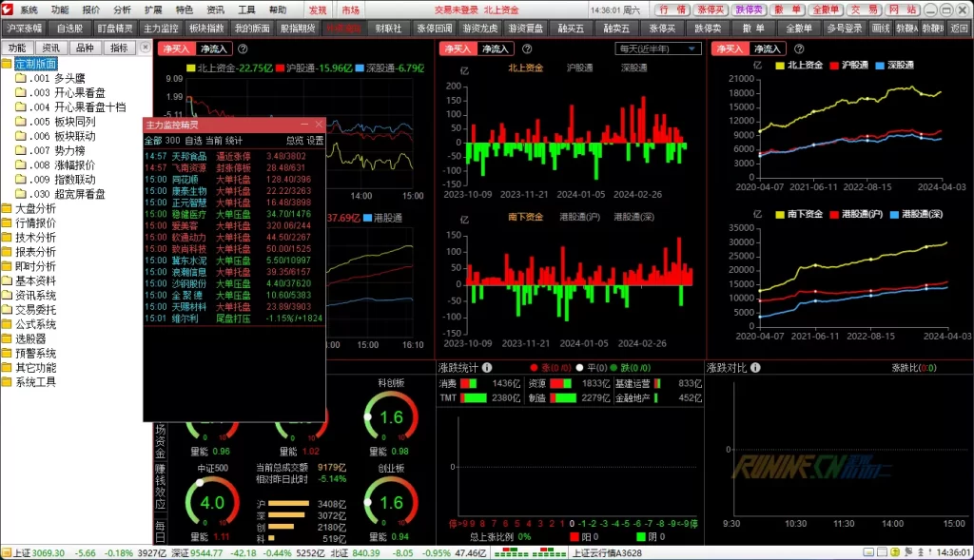
Task: Open the 分析 menu in the menu bar
Action: point(122,9)
